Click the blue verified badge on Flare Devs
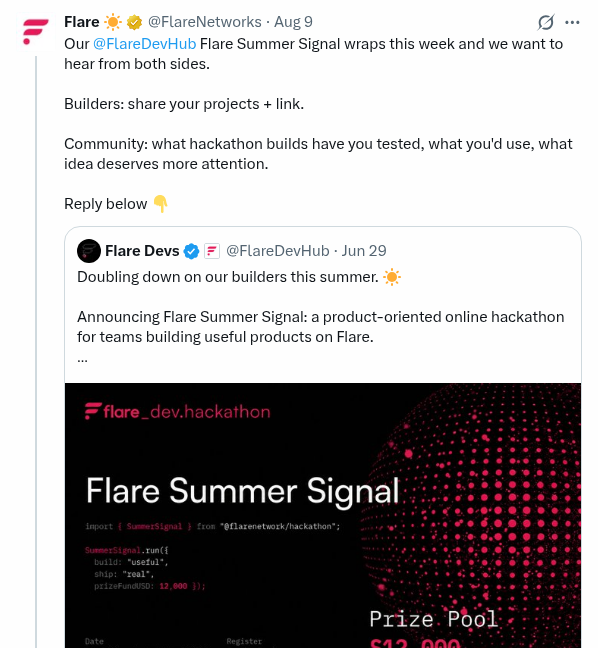The height and width of the screenshot is (648, 598). click(191, 251)
